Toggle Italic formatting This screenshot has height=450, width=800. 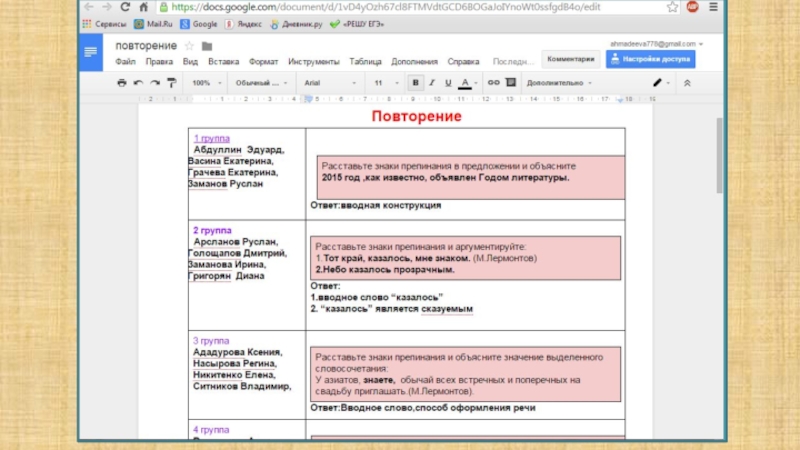pos(431,83)
